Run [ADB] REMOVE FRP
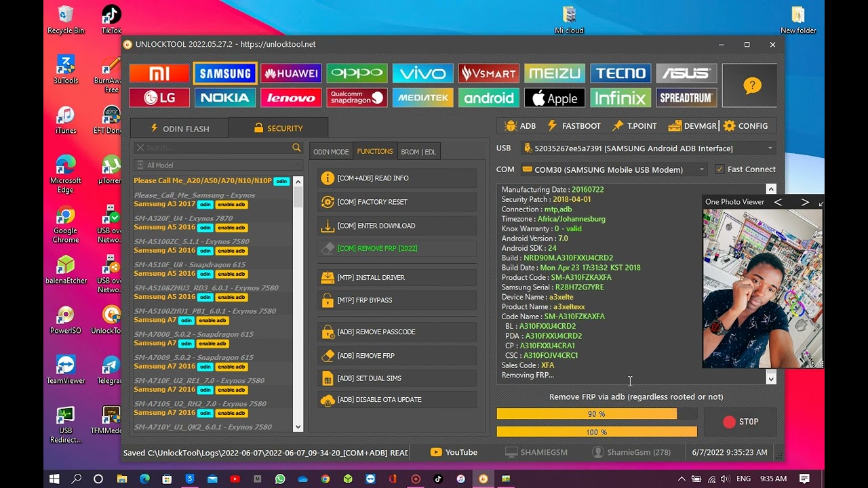The height and width of the screenshot is (488, 868). (397, 355)
